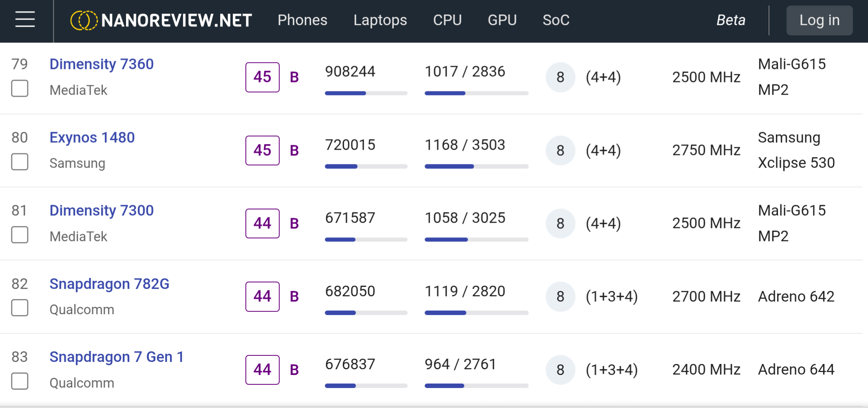The height and width of the screenshot is (408, 868).
Task: Click the Adreno 644 GPU text
Action: click(x=796, y=370)
